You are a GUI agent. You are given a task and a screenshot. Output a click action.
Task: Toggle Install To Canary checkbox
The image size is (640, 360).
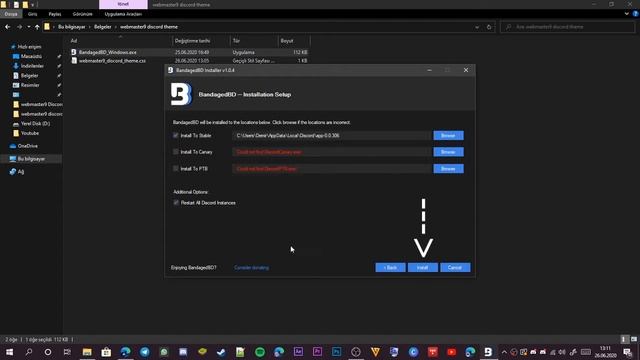pyautogui.click(x=176, y=152)
